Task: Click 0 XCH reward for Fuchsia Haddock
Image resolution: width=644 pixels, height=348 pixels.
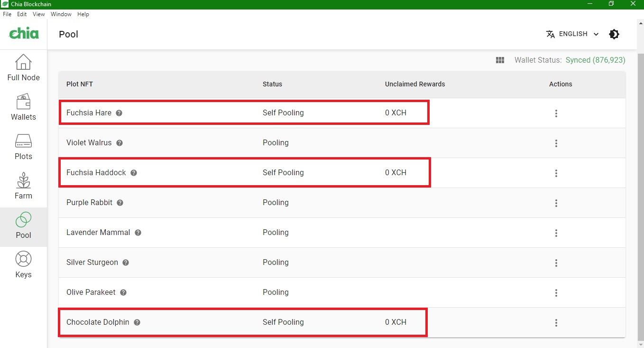Action: pyautogui.click(x=396, y=173)
